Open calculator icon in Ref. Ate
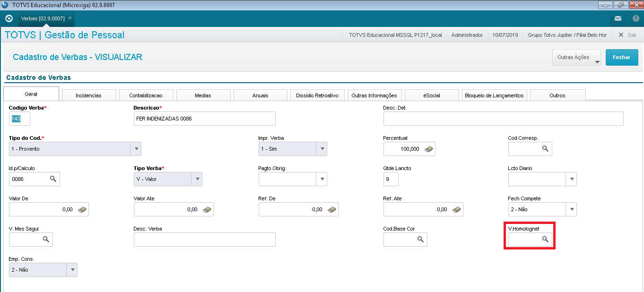Viewport: 644px width, 292px height. pyautogui.click(x=457, y=209)
